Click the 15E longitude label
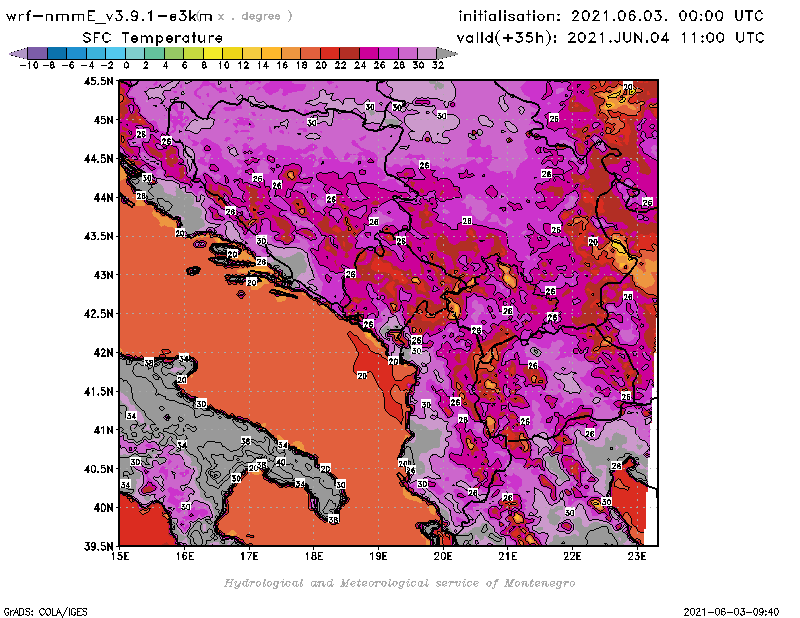 [120, 556]
